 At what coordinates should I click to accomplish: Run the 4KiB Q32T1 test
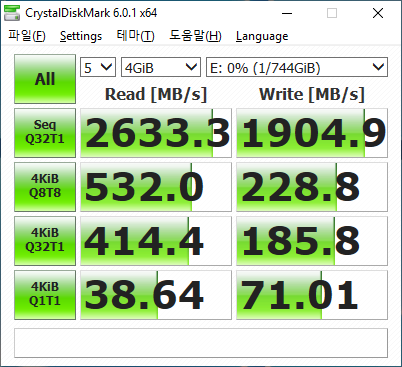coord(45,241)
